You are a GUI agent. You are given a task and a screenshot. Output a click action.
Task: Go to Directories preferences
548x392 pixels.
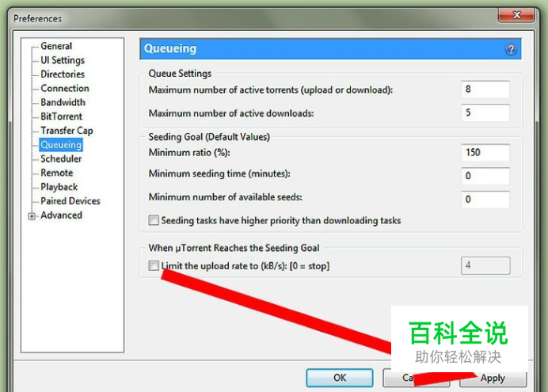click(x=63, y=74)
